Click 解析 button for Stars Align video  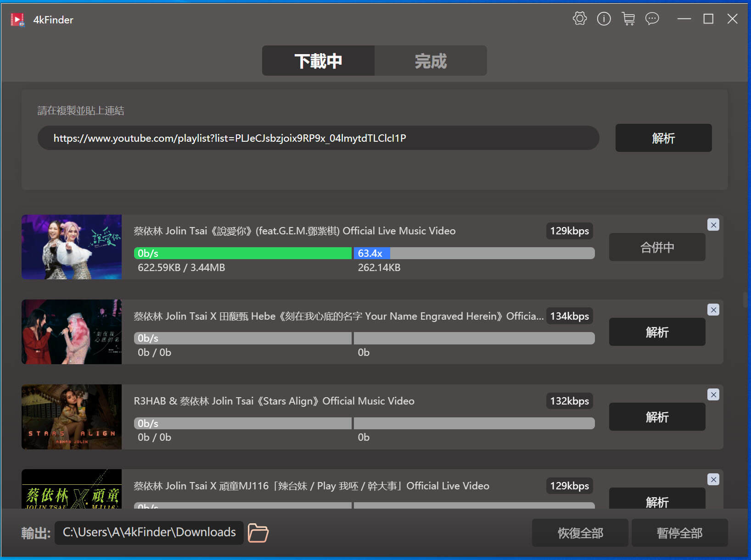(657, 417)
